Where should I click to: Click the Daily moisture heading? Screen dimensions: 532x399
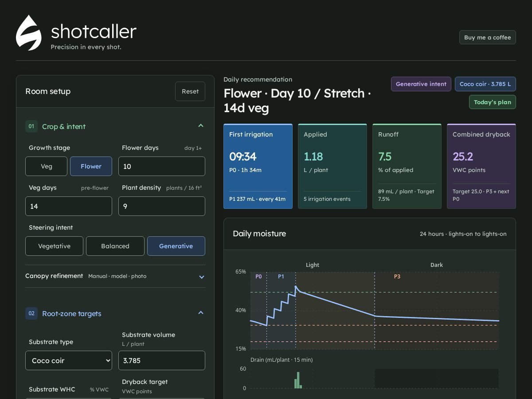259,234
